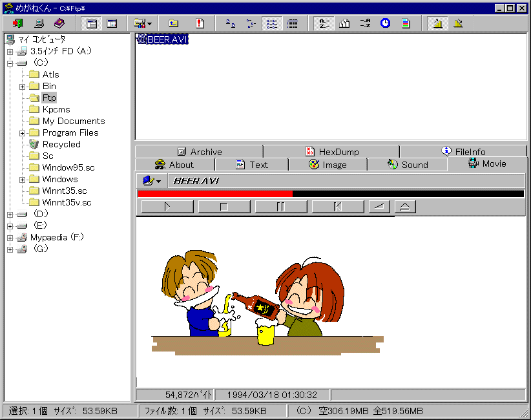Select BEER.AVI in the file list

(x=162, y=39)
